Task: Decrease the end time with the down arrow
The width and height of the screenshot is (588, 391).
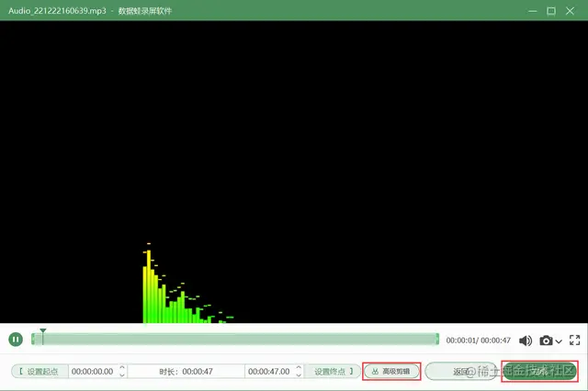Action: pyautogui.click(x=299, y=374)
